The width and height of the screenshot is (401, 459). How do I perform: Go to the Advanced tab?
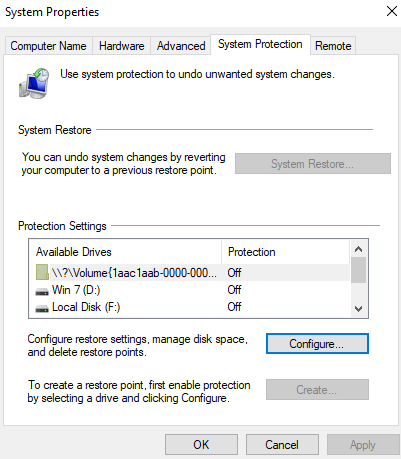point(181,46)
